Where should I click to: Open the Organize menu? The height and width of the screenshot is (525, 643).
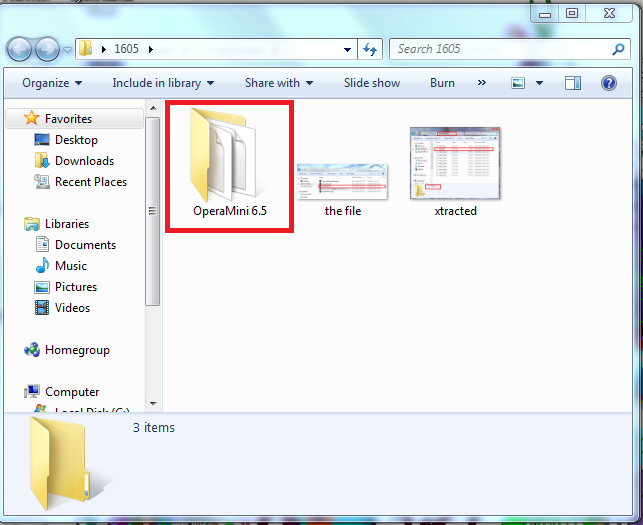click(52, 83)
